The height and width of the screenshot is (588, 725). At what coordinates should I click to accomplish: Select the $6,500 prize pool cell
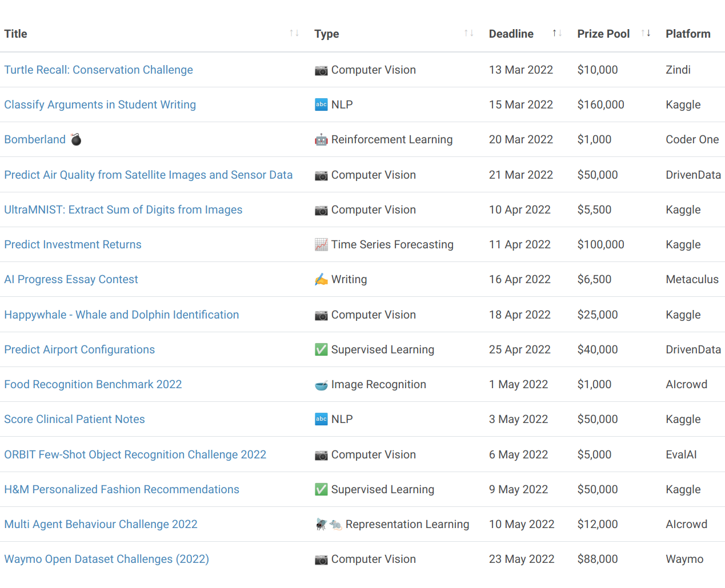coord(594,279)
